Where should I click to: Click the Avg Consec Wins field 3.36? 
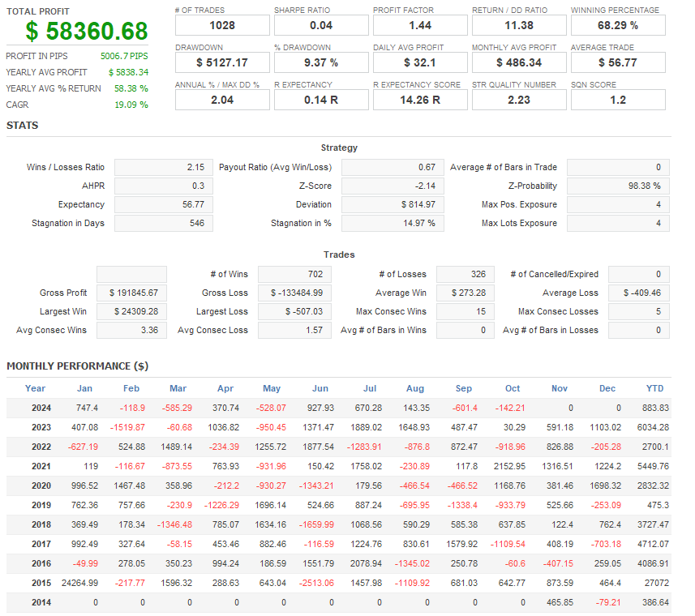pyautogui.click(x=131, y=331)
